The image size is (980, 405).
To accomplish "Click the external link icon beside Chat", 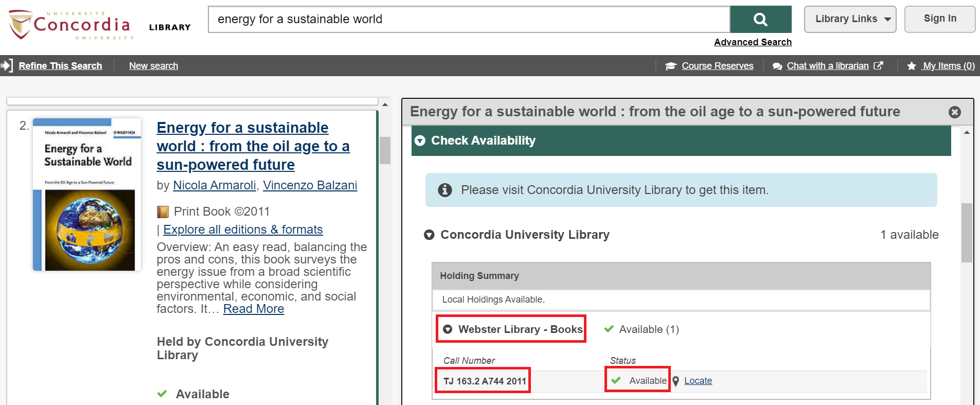I will [x=878, y=65].
